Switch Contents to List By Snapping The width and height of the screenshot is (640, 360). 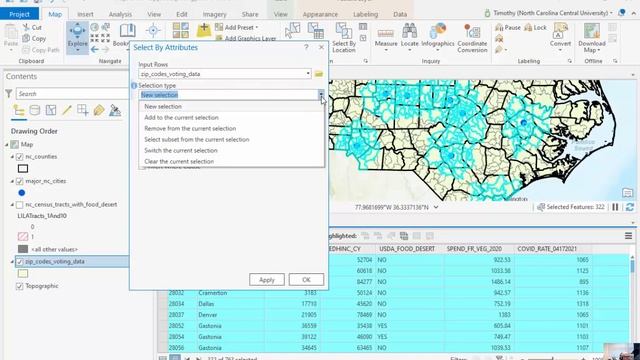(82, 111)
